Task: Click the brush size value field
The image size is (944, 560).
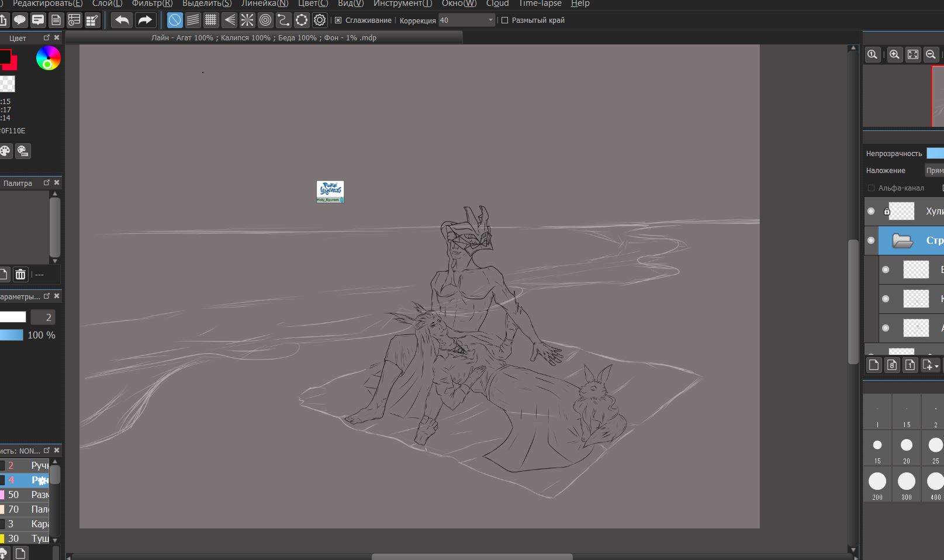Action: [x=43, y=317]
